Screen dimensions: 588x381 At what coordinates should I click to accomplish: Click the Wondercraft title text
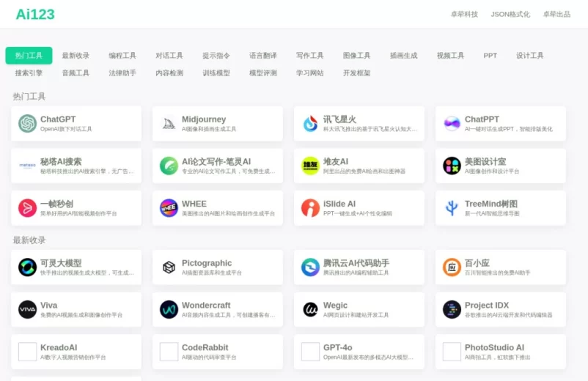coord(206,306)
